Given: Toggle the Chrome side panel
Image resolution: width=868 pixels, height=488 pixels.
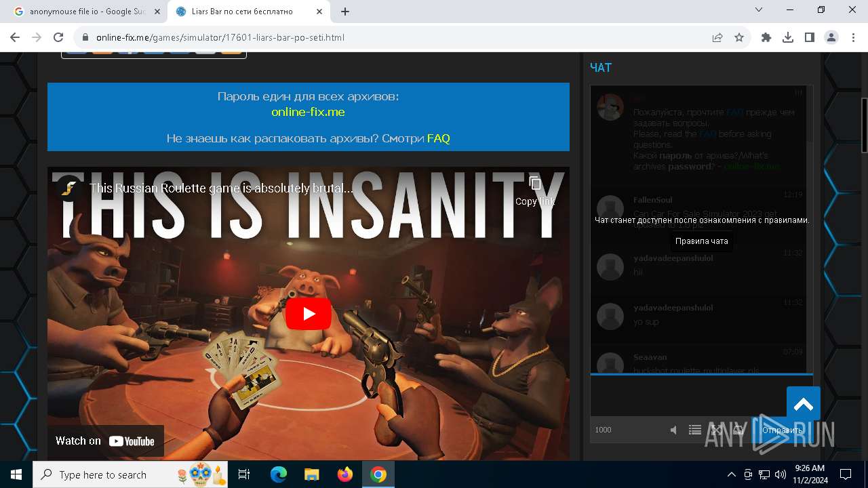Looking at the screenshot, I should click(x=810, y=37).
